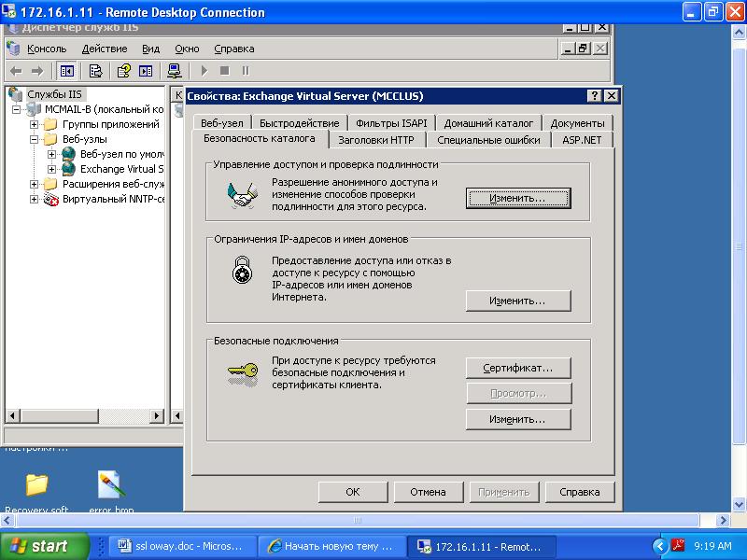Expand Виртуальный NNTP node
The image size is (747, 560).
click(x=35, y=199)
